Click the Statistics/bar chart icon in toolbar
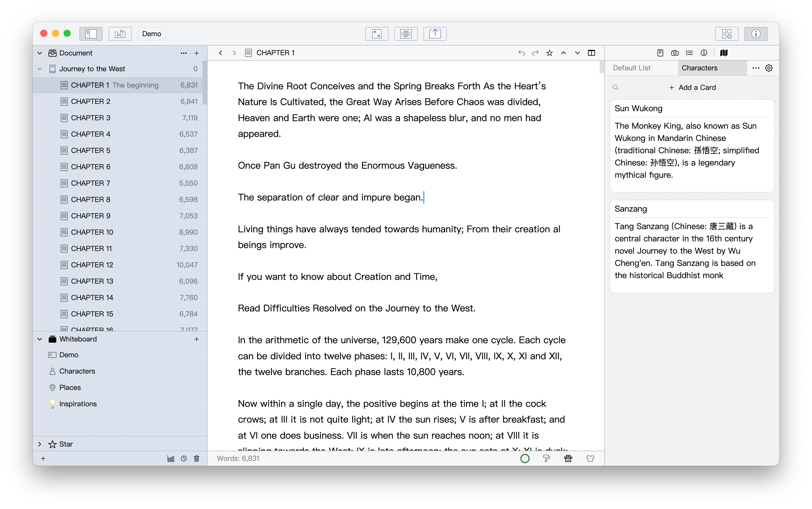This screenshot has height=509, width=812. (120, 34)
